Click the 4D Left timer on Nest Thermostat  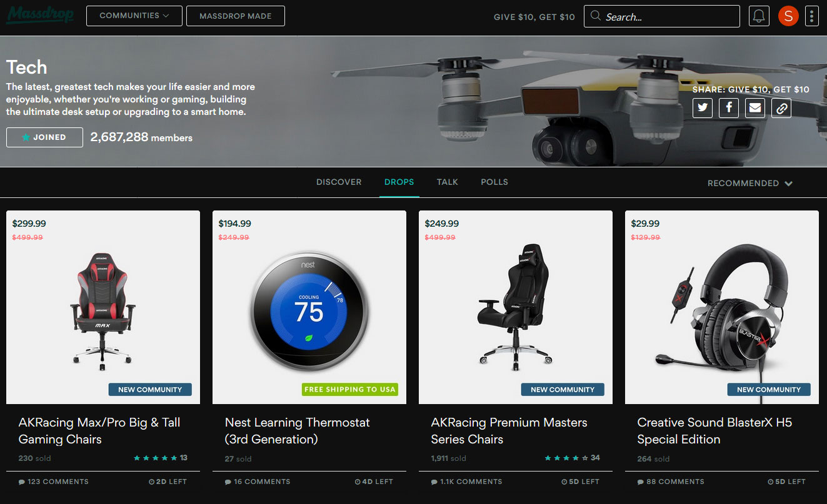coord(374,482)
